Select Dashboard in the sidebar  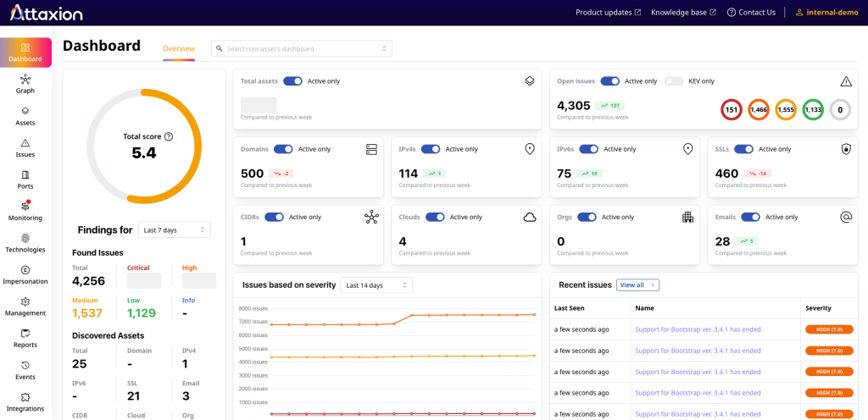(25, 52)
